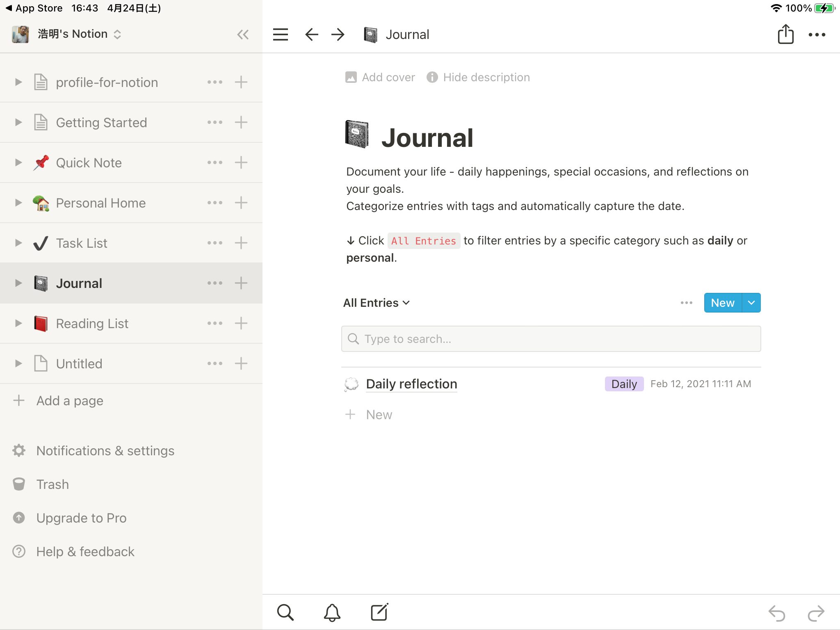Open Trash from the sidebar

coord(52,484)
